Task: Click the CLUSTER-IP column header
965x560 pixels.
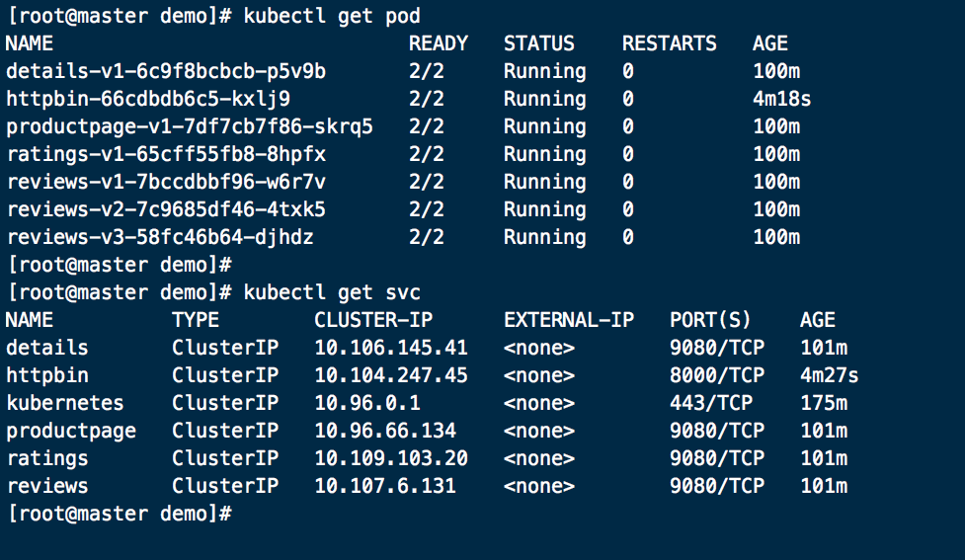Action: (x=373, y=320)
